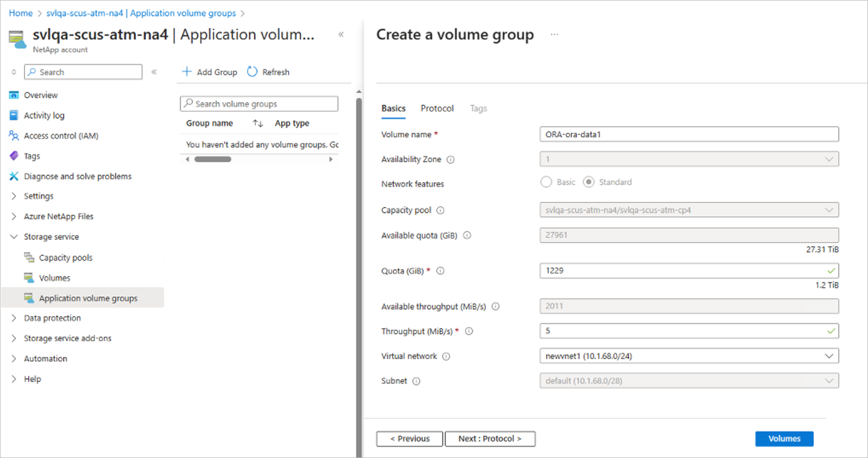This screenshot has width=868, height=458.
Task: Open the Capacity pool dropdown
Action: [x=689, y=210]
